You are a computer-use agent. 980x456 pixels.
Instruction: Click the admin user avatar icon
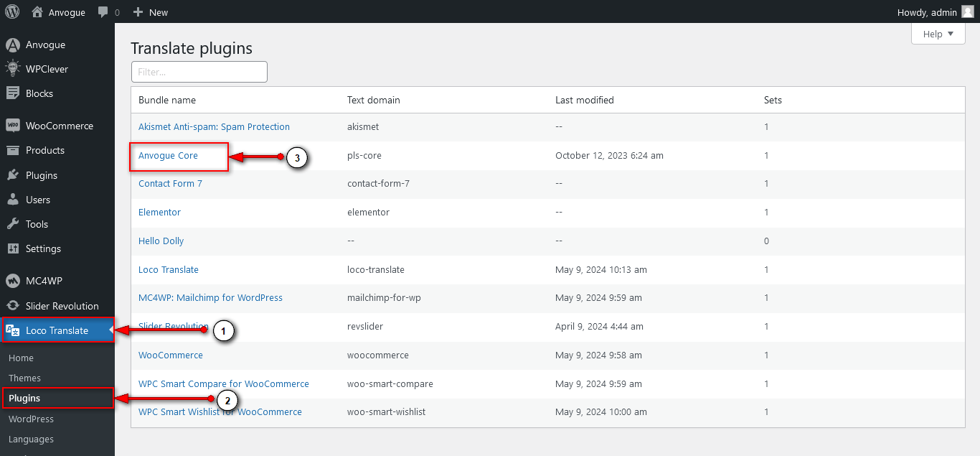[x=968, y=11]
